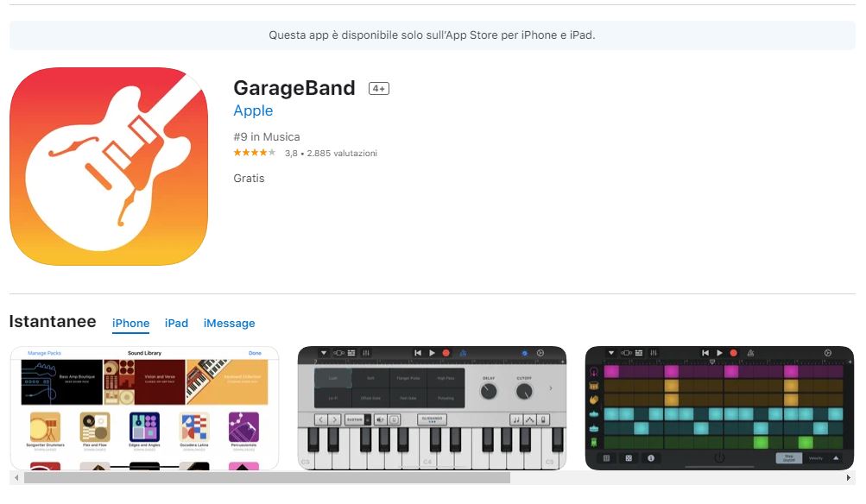Click the star rating icons
Image resolution: width=866 pixels, height=504 pixels.
254,153
